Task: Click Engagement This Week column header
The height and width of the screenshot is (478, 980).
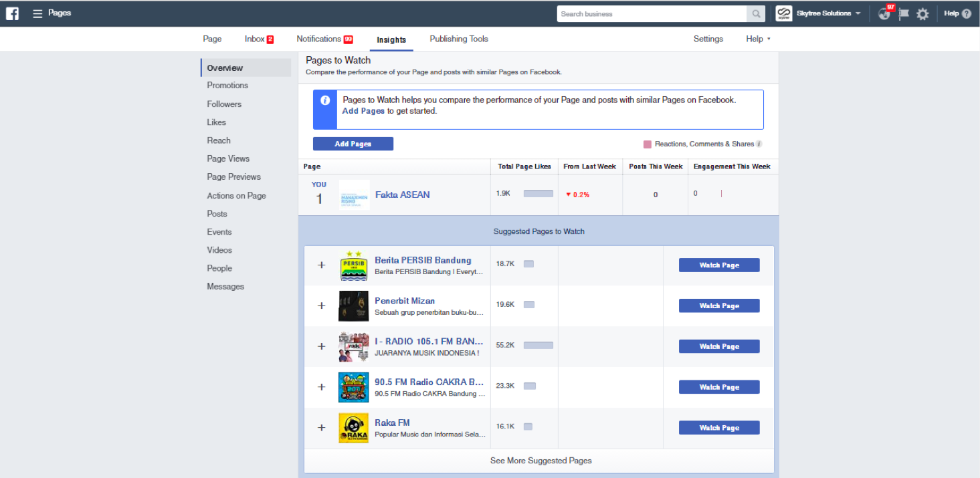Action: (x=732, y=166)
